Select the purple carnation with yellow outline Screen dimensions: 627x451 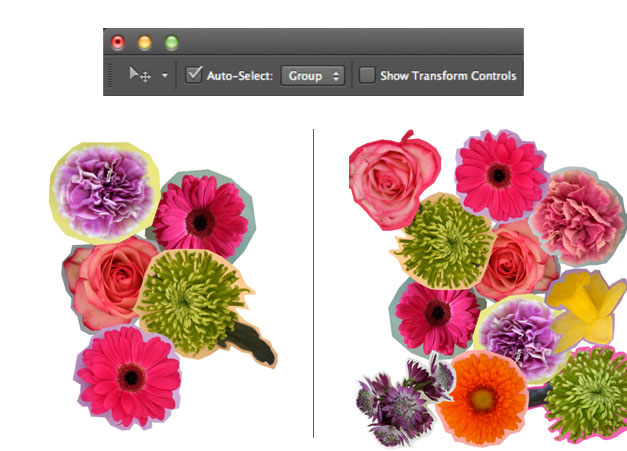coord(105,192)
